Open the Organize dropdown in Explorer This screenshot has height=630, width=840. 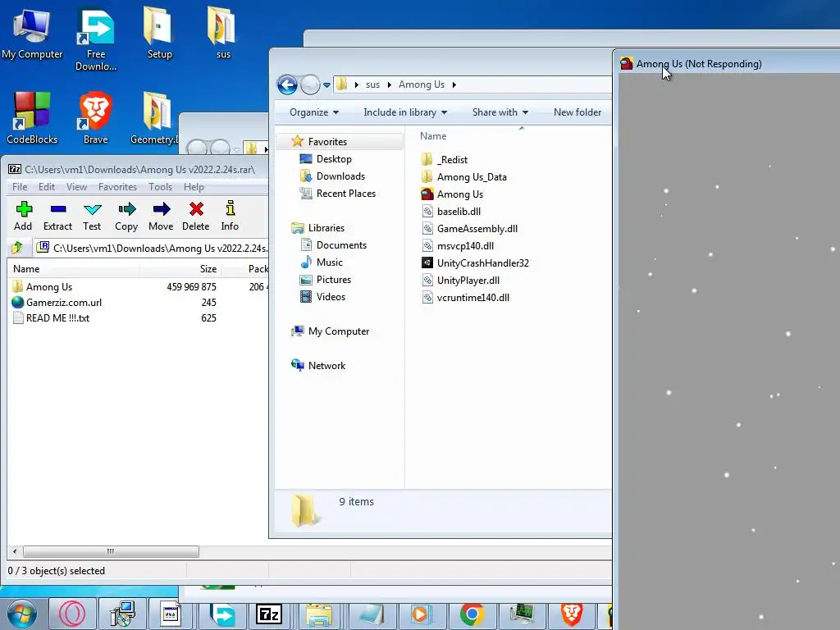click(314, 112)
